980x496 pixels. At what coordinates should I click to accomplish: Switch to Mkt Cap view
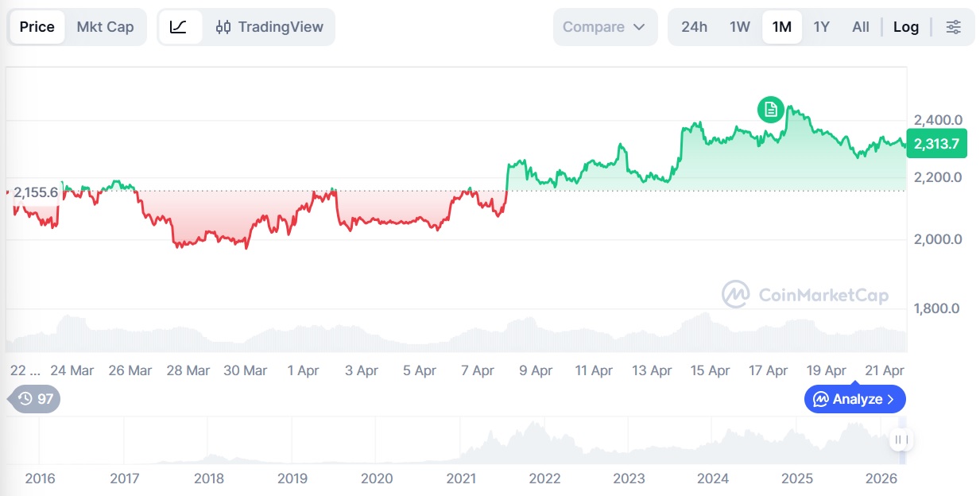point(105,27)
